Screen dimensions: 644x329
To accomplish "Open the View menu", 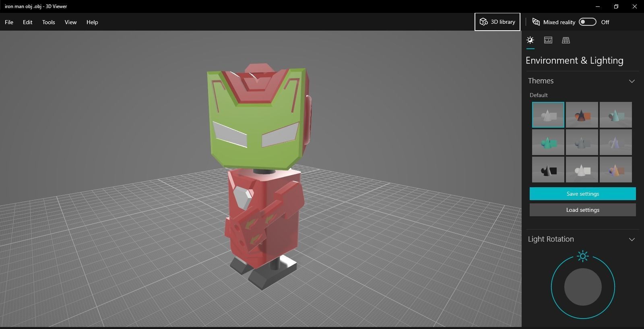I will point(70,22).
